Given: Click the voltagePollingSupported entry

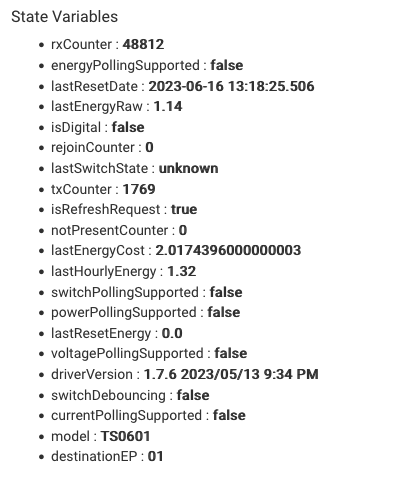Looking at the screenshot, I should coord(149,354).
